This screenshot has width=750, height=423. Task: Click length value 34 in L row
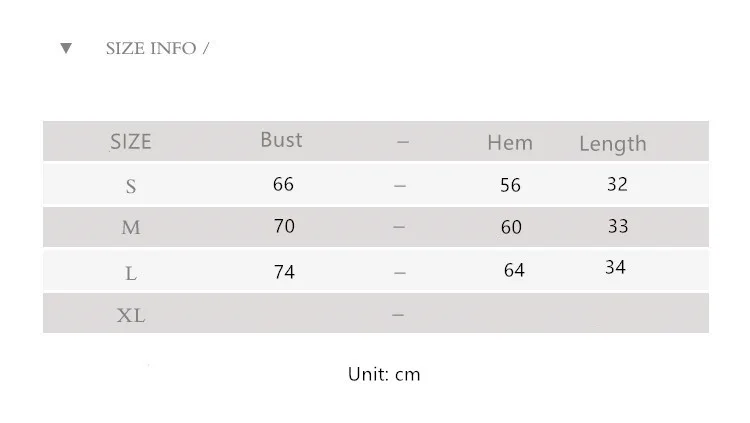pos(615,267)
